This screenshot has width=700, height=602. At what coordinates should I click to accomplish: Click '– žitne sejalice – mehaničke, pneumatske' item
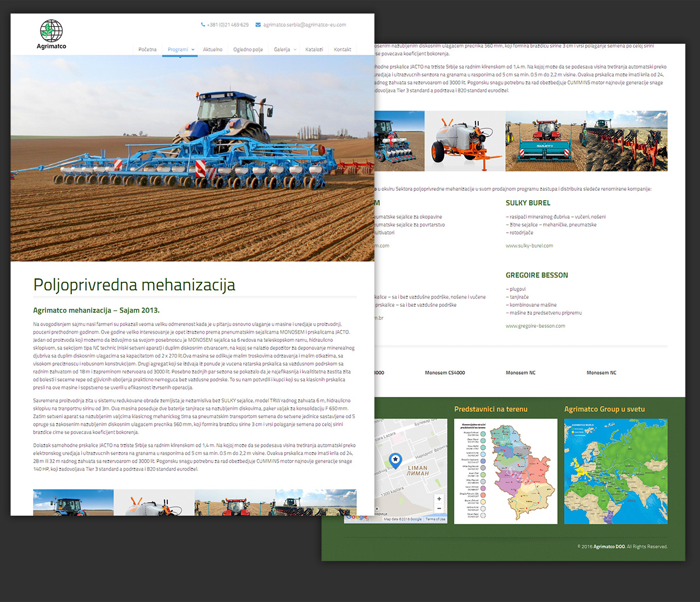tap(551, 225)
